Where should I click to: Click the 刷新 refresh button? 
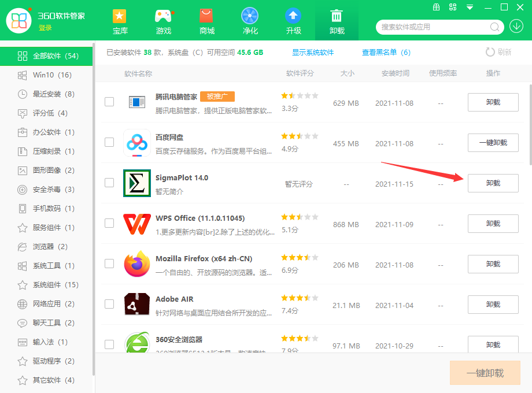498,52
